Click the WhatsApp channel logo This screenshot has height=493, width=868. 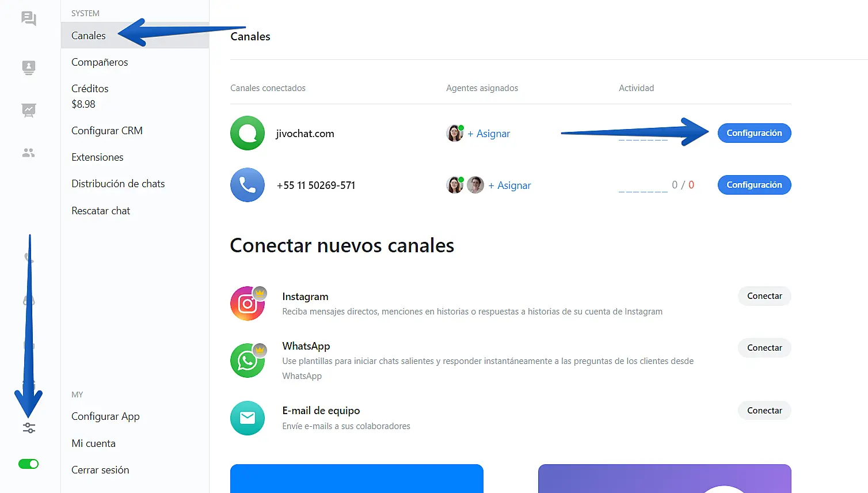[x=248, y=361]
